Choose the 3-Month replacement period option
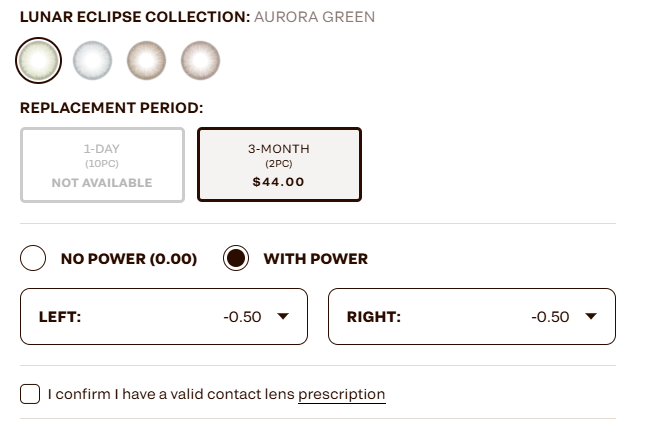This screenshot has height=428, width=647. [279, 164]
